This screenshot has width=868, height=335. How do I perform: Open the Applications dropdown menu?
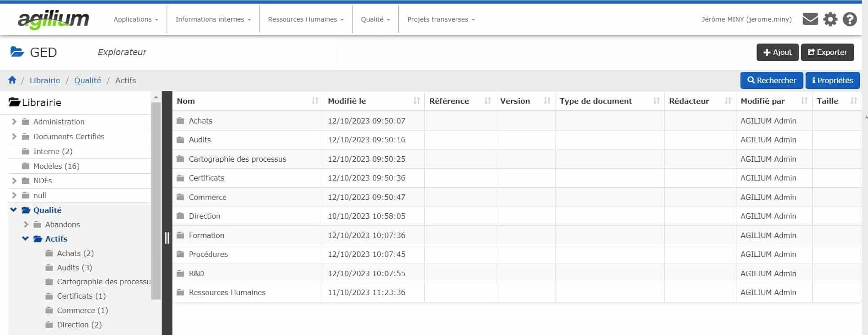(x=136, y=19)
